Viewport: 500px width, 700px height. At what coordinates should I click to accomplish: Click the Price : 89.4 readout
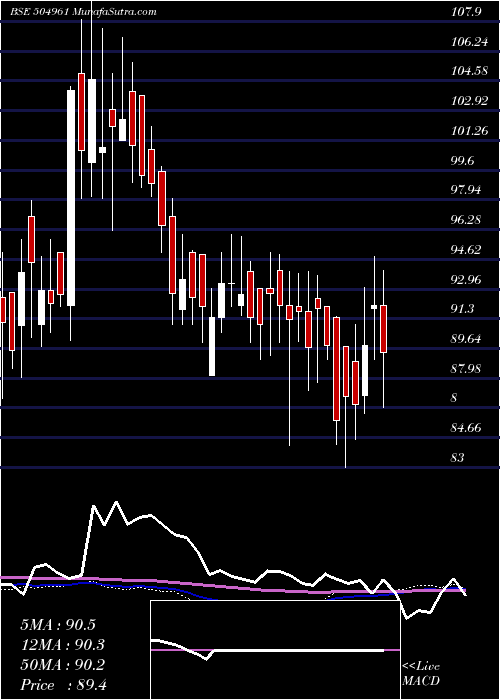click(x=63, y=685)
